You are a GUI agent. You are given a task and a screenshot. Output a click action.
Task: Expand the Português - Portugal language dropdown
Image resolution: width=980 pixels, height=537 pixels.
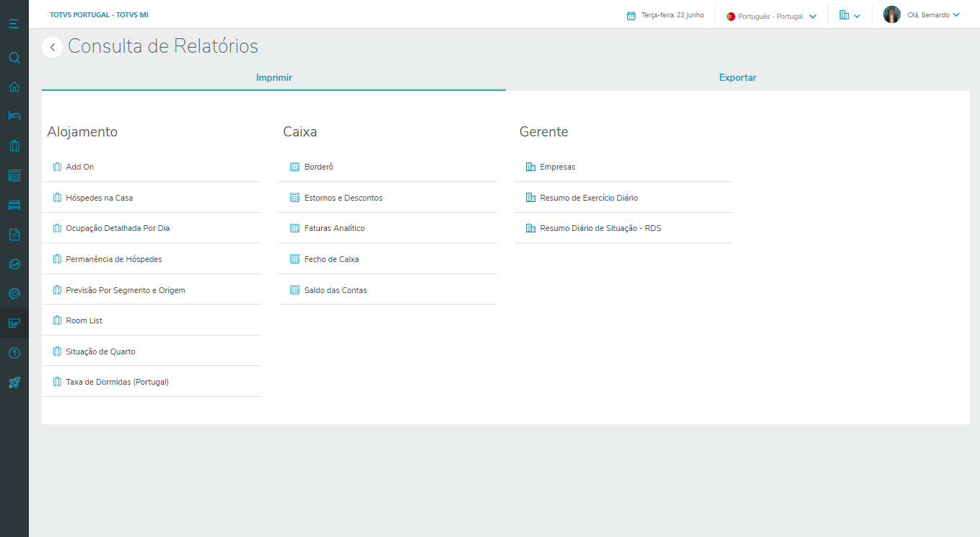click(771, 16)
